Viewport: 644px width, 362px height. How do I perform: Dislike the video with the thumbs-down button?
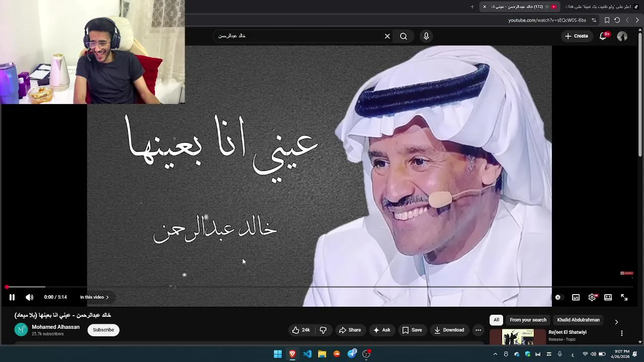(323, 330)
